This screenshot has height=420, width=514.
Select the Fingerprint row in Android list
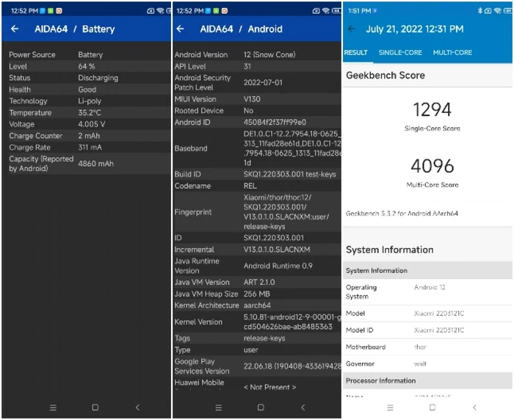[257, 212]
